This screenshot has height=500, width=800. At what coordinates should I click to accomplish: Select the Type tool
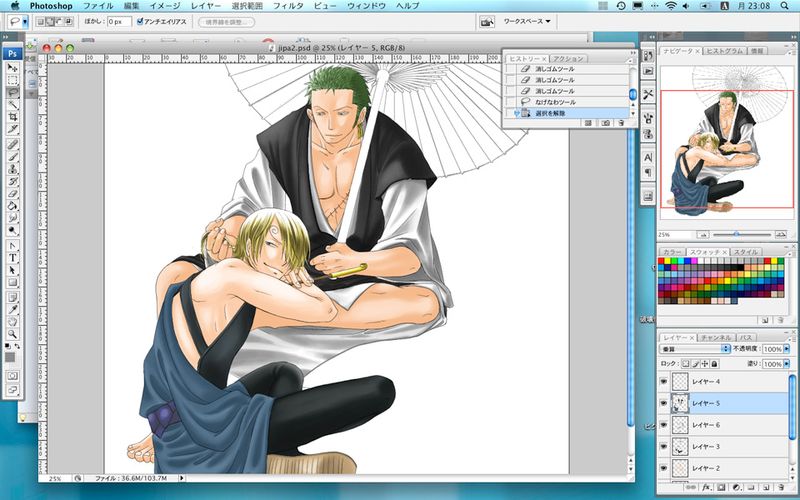pos(13,258)
